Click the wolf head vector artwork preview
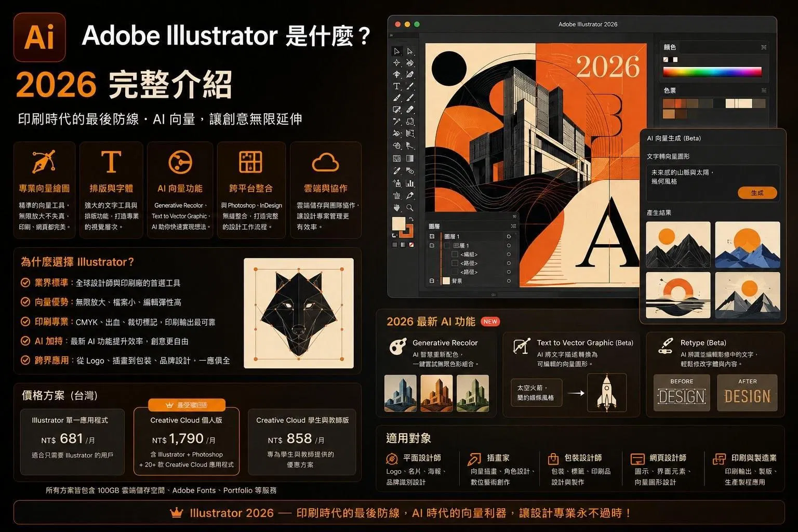Image resolution: width=798 pixels, height=532 pixels. [299, 313]
